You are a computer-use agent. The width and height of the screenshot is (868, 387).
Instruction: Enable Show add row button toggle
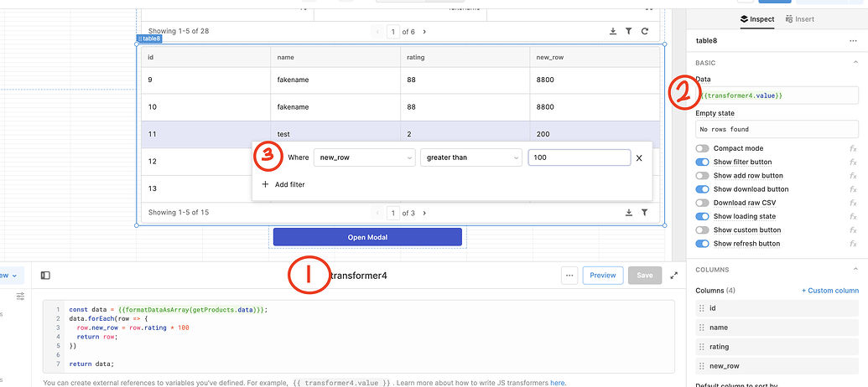[703, 176]
